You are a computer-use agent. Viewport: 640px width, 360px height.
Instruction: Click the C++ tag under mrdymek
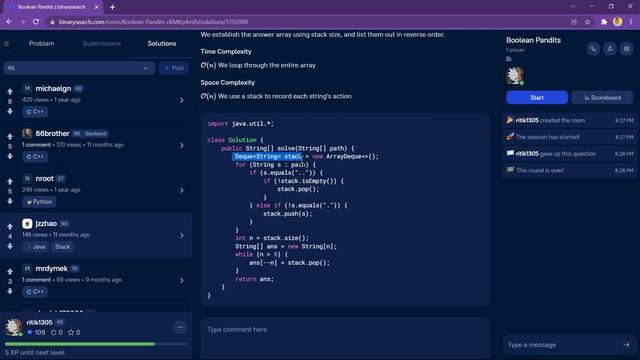(35, 291)
